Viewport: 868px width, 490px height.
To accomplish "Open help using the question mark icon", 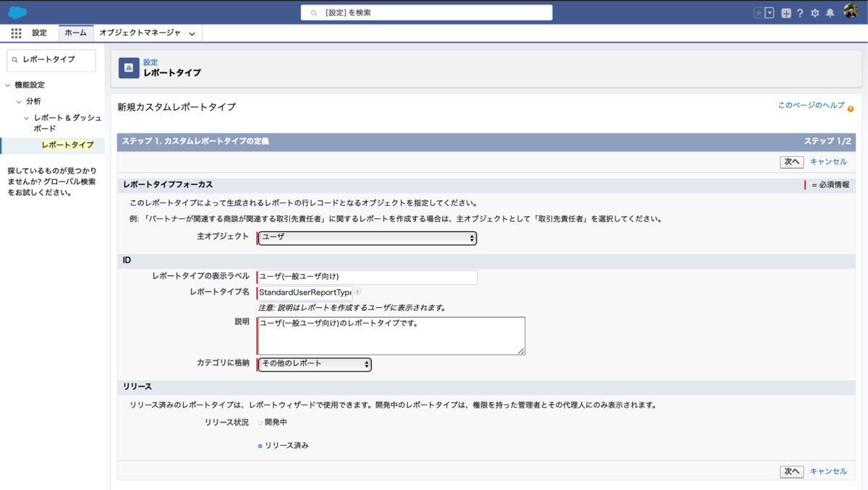I will [x=800, y=12].
